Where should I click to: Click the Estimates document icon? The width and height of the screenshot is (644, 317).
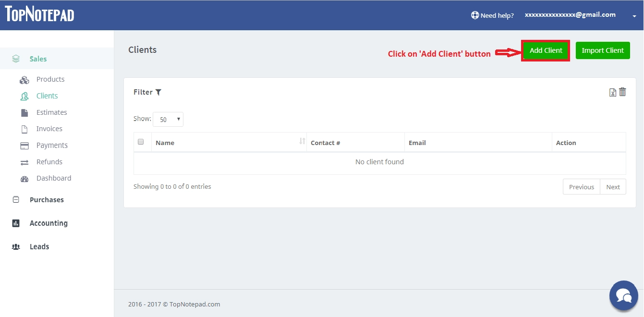(x=24, y=112)
